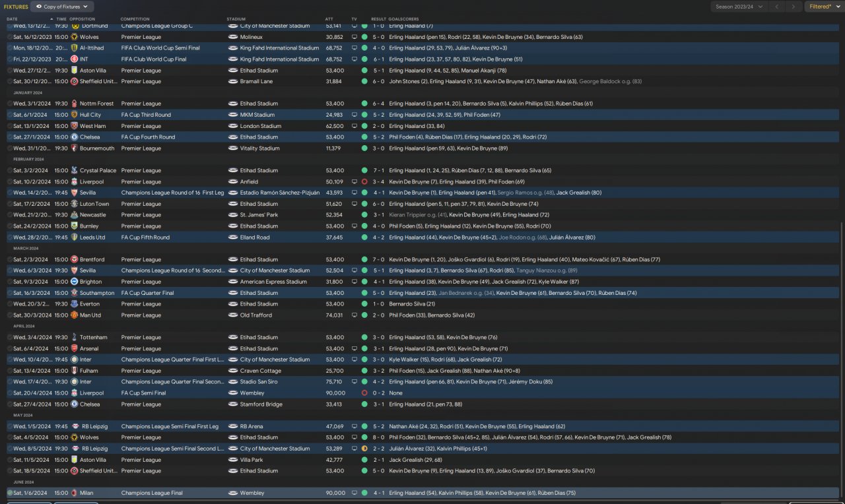Click the Al-Ittihad club badge
The width and height of the screenshot is (845, 504).
tap(75, 48)
